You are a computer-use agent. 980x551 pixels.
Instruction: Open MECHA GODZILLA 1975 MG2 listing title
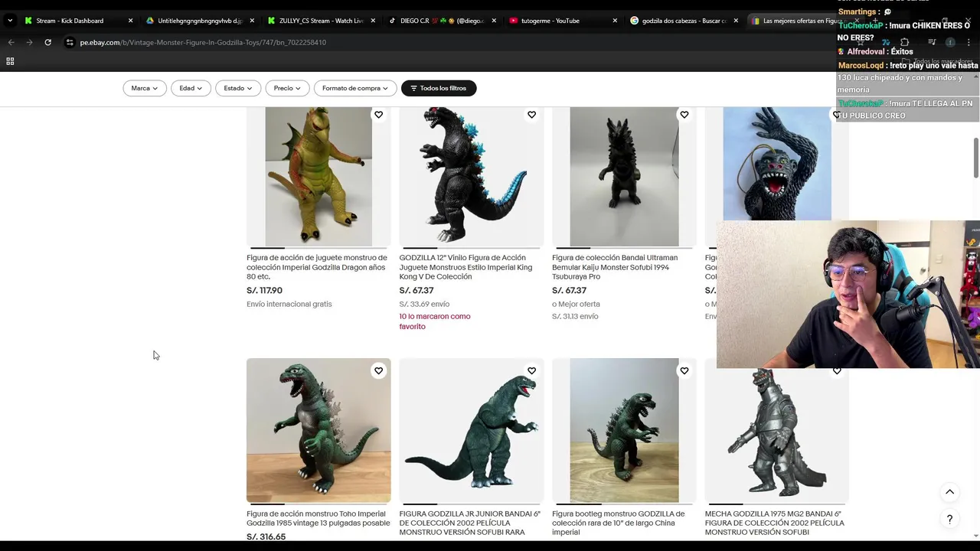[x=775, y=523]
